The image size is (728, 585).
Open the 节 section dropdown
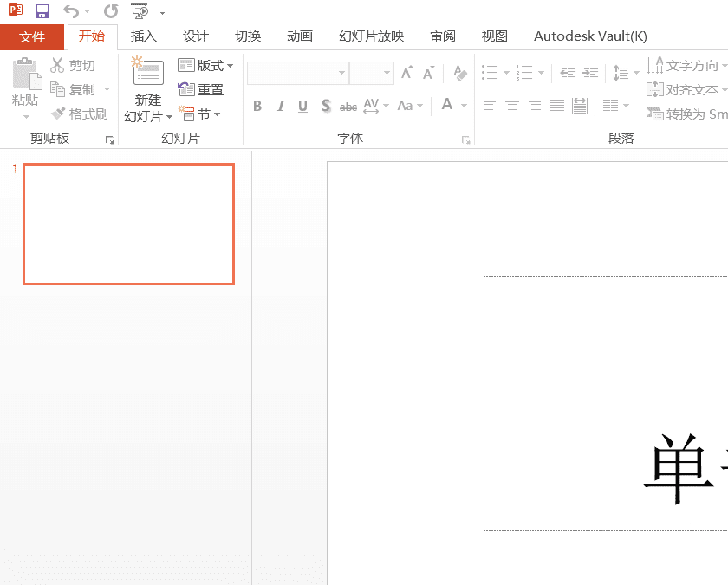pyautogui.click(x=200, y=114)
